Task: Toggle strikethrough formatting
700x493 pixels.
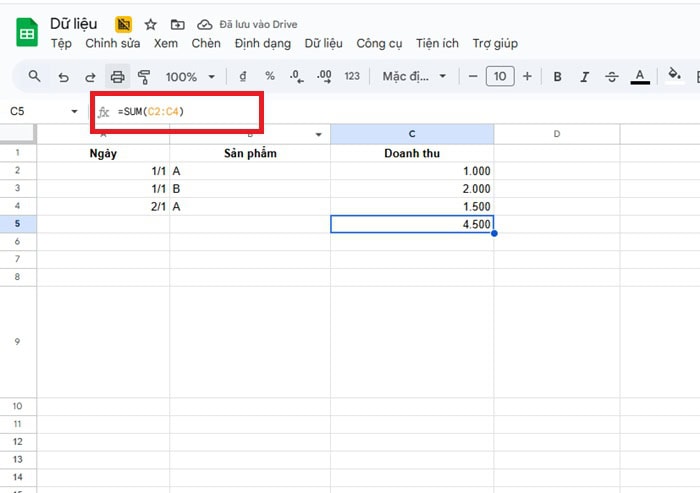Action: 612,76
